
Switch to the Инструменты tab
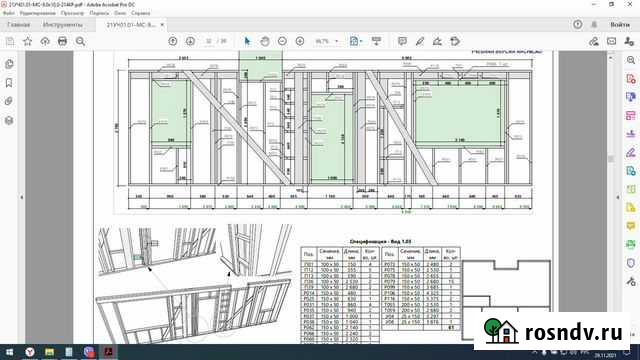[63, 25]
